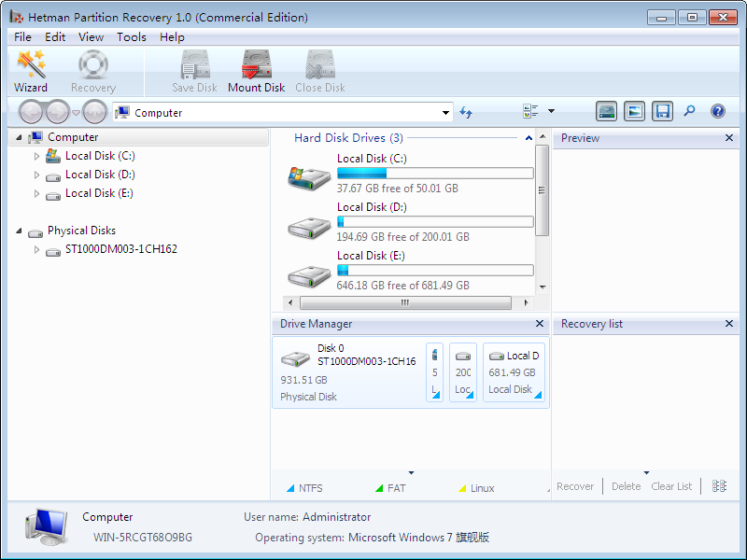Select the 681.49 GB partition block

pyautogui.click(x=514, y=372)
